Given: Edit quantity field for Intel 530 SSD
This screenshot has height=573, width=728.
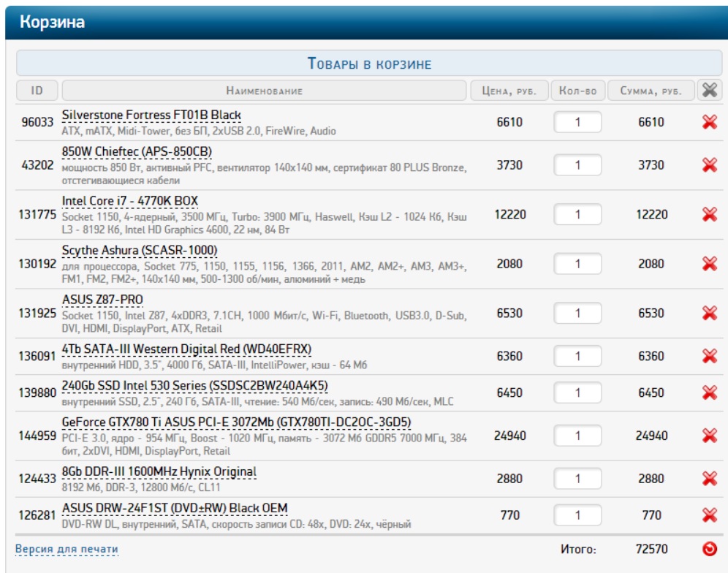Looking at the screenshot, I should [x=577, y=392].
